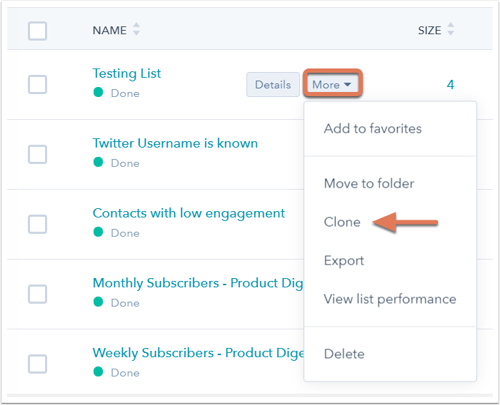Image resolution: width=500 pixels, height=405 pixels.
Task: Sort lists by the NAME column arrows
Action: [x=136, y=29]
